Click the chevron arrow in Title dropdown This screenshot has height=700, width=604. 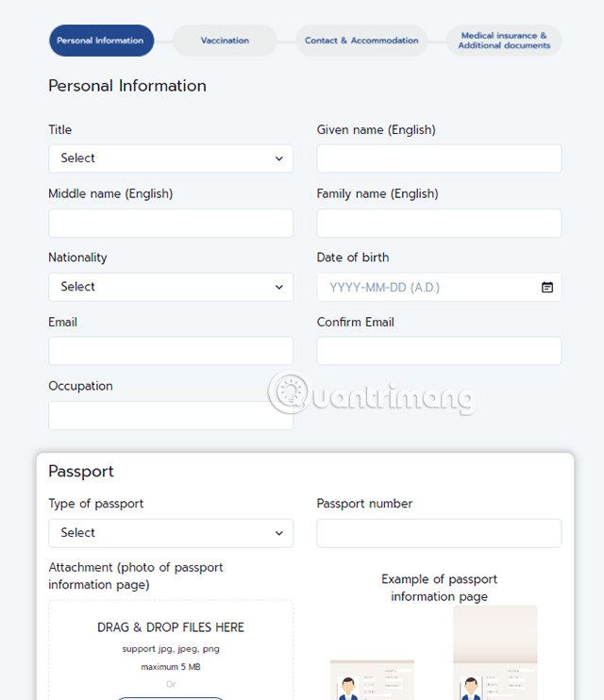click(279, 158)
